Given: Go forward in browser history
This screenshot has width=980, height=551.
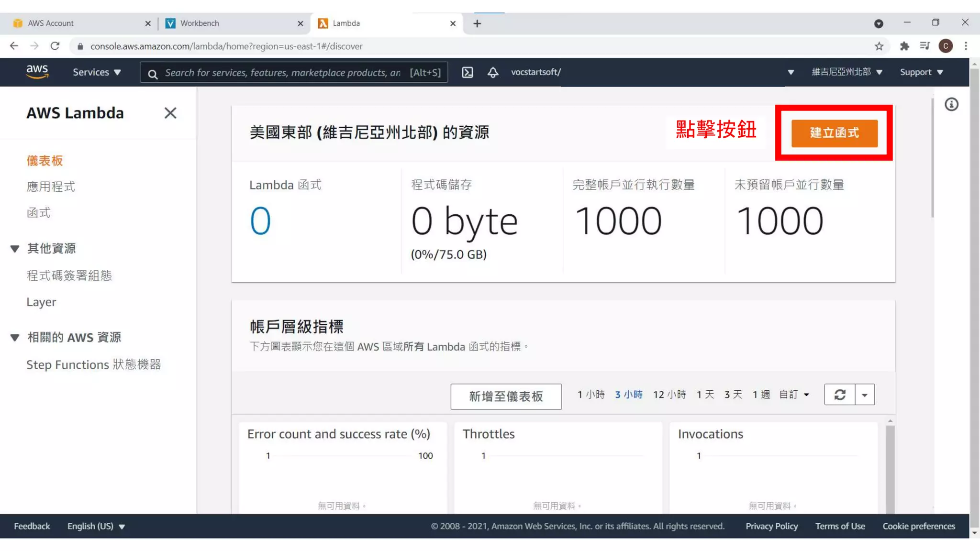Looking at the screenshot, I should 34,46.
